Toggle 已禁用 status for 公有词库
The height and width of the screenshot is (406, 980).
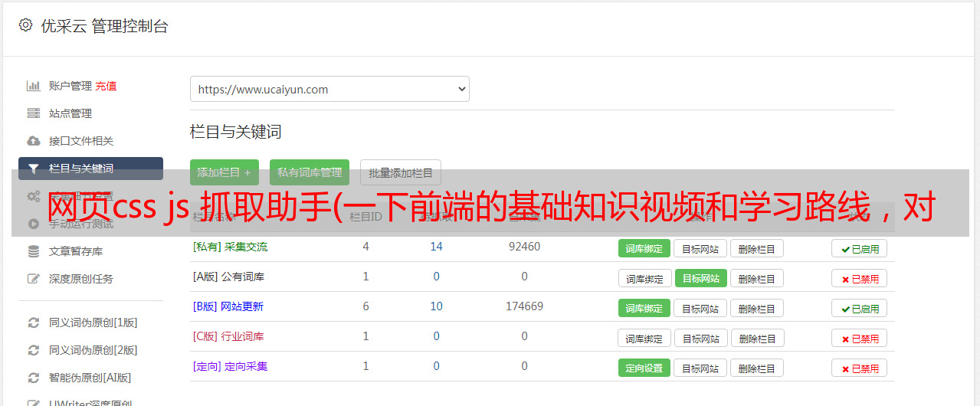click(x=860, y=278)
